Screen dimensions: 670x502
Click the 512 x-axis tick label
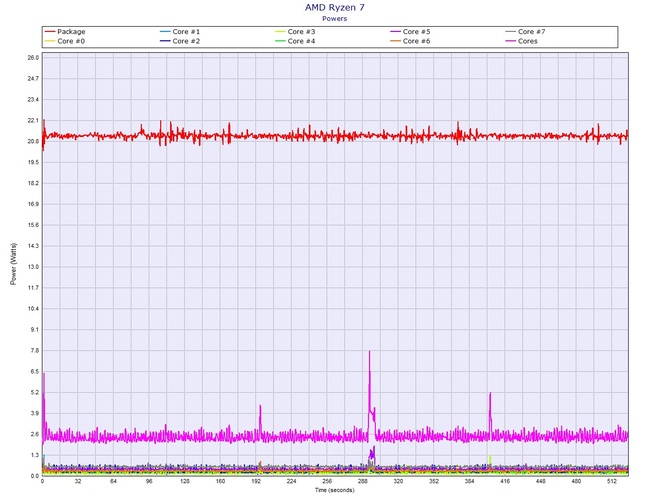611,481
